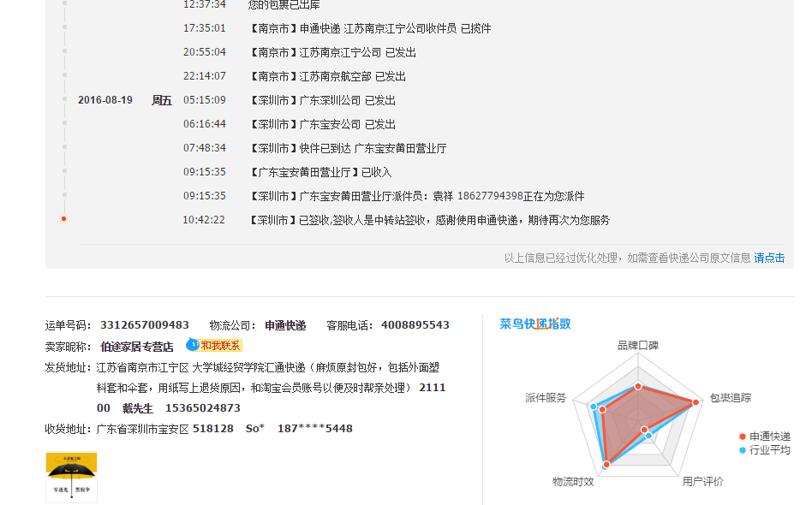Image resolution: width=812 pixels, height=505 pixels.
Task: Click the 用户评价 radar axis label
Action: coord(702,481)
